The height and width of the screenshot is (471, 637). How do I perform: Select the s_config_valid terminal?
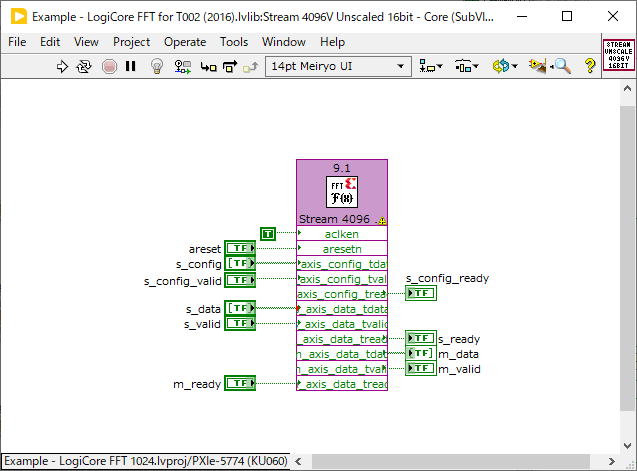[x=240, y=280]
